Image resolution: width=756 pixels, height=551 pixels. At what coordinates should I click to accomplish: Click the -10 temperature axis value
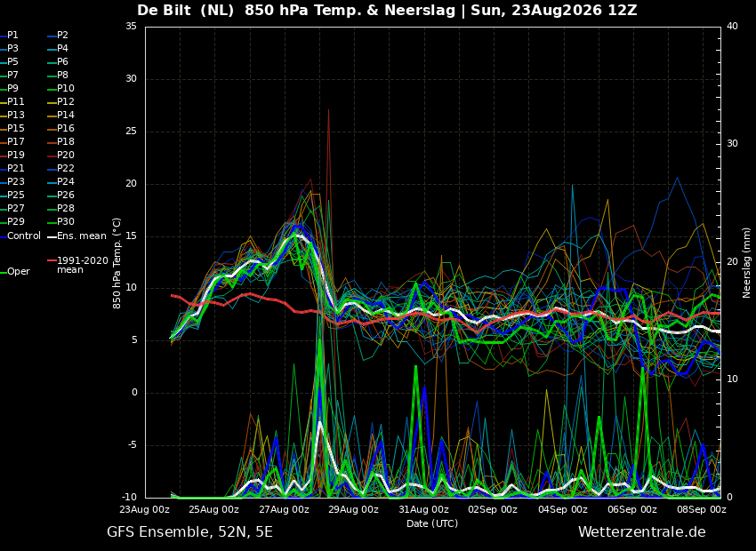pyautogui.click(x=129, y=498)
